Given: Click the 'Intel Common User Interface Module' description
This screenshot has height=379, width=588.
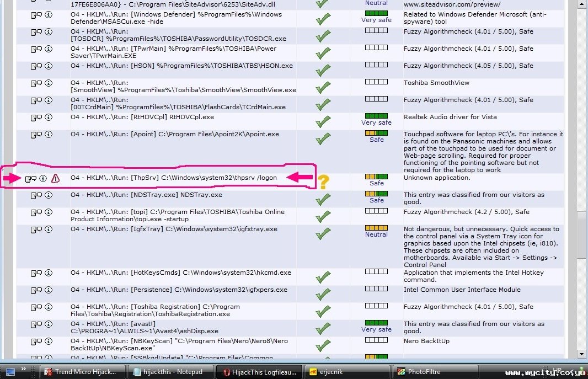Looking at the screenshot, I should (x=462, y=290).
